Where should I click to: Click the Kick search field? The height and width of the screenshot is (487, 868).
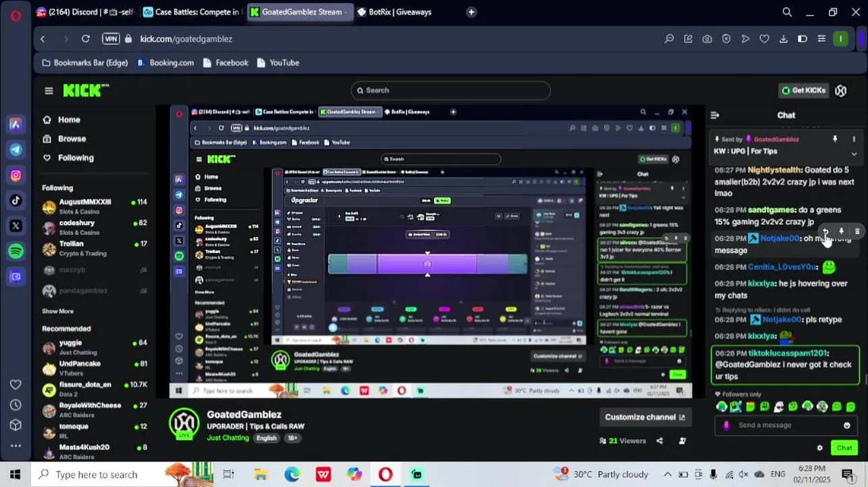click(450, 91)
